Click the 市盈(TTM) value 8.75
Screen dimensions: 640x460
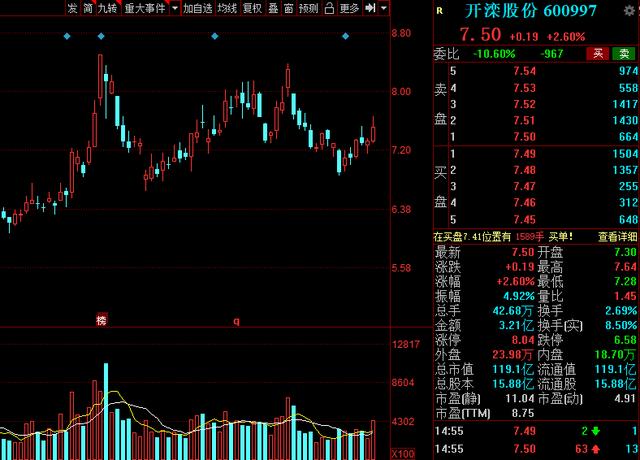523,413
